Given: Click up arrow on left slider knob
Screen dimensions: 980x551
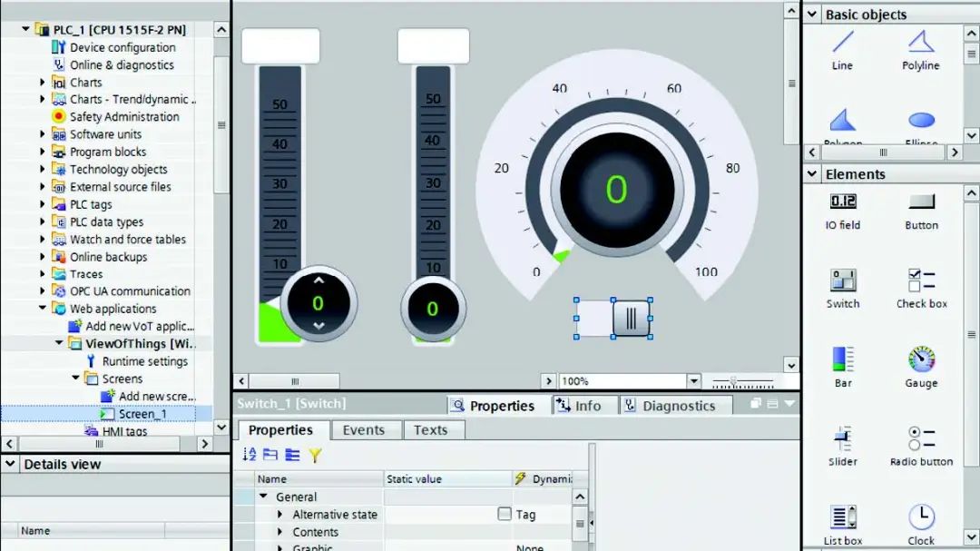Looking at the screenshot, I should (x=318, y=280).
